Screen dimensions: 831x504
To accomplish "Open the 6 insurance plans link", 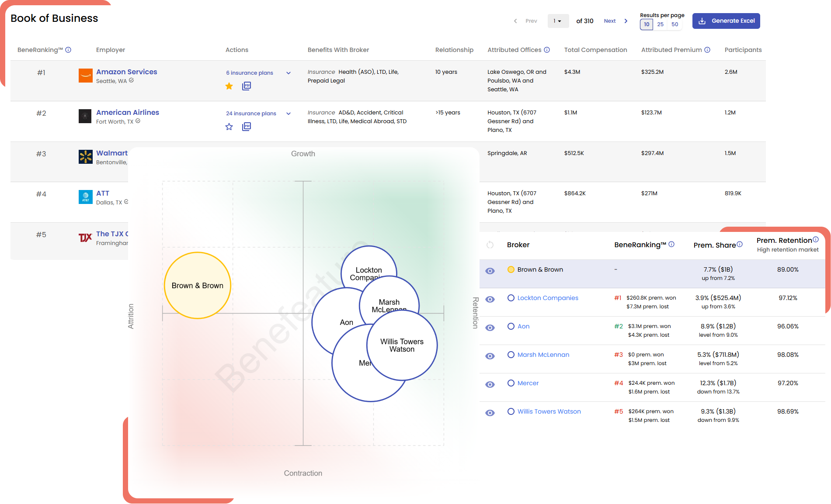I will (x=250, y=73).
